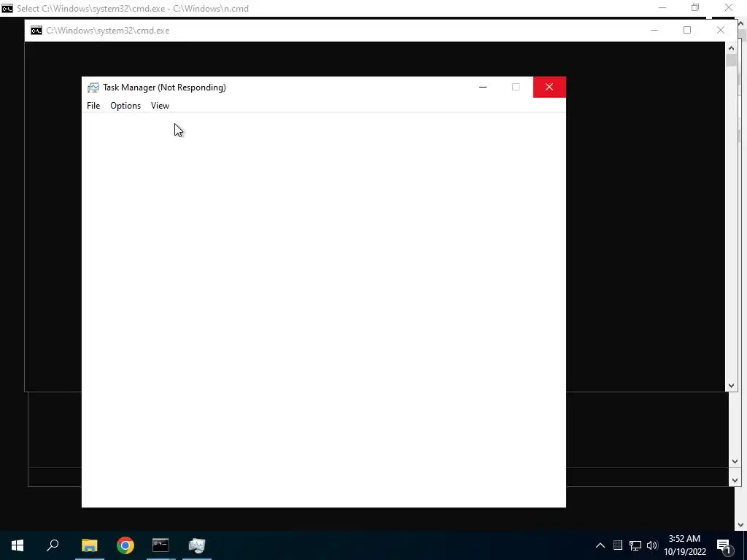This screenshot has width=747, height=560.
Task: Minimize the Task Manager window
Action: [x=483, y=87]
